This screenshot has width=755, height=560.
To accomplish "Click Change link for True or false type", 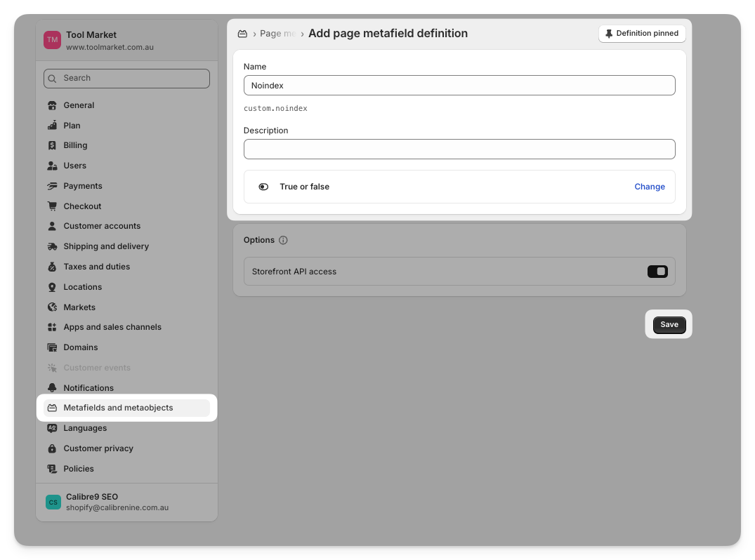I will tap(649, 187).
